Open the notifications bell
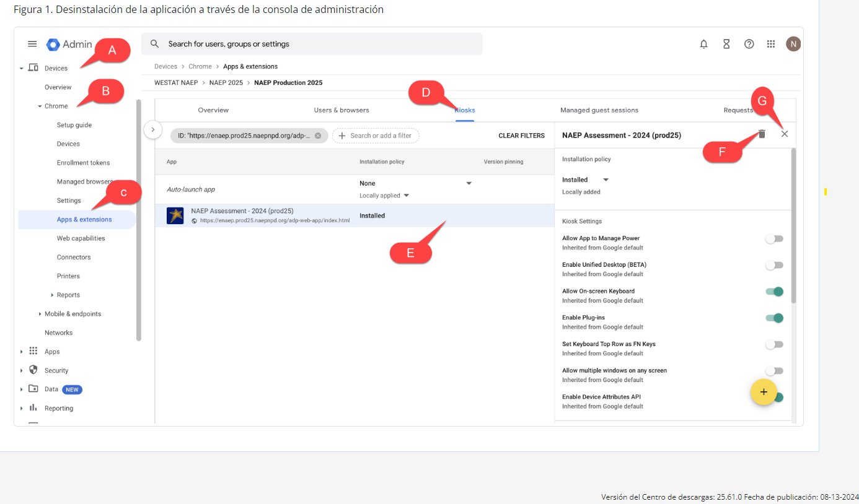859x504 pixels. click(703, 44)
